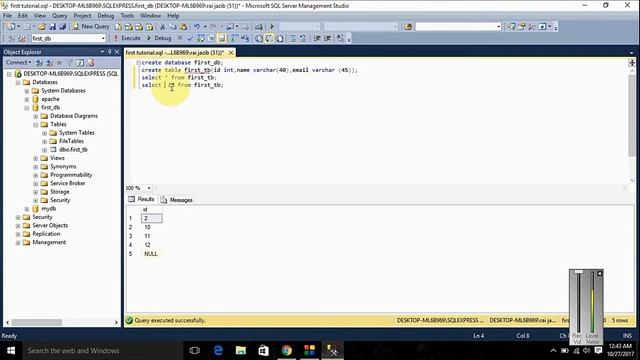Open File Explorer from the taskbar
The width and height of the screenshot is (640, 360).
point(241,351)
